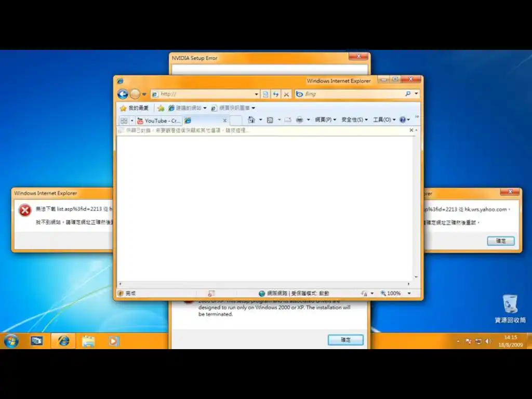Click 確定 in the NVIDIA Setup Error dialog
Viewport: 532px width, 399px height.
(x=345, y=340)
